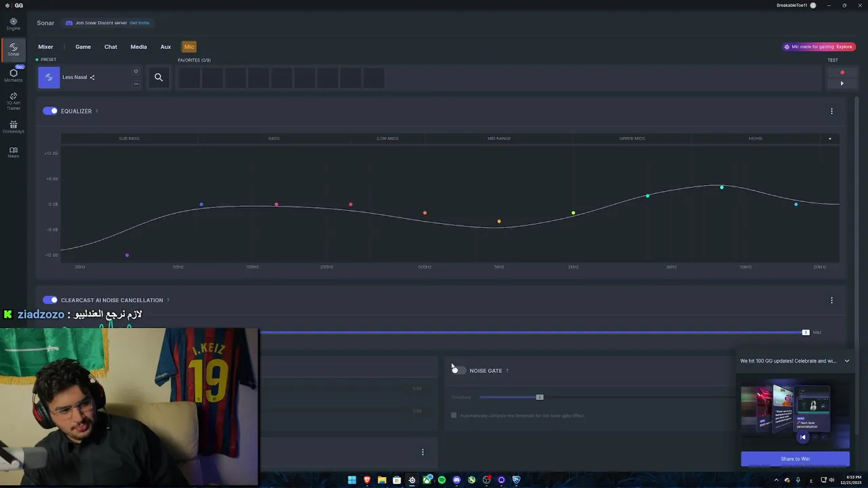Image resolution: width=868 pixels, height=488 pixels.
Task: Click the Less Nasal preset icon tile
Action: pyautogui.click(x=49, y=77)
